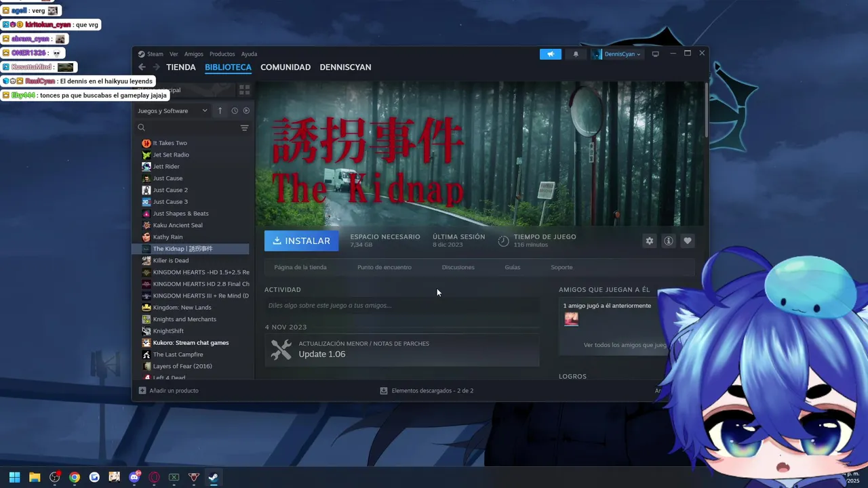Open Discord from the taskbar
Viewport: 868px width, 488px height.
coord(134,477)
